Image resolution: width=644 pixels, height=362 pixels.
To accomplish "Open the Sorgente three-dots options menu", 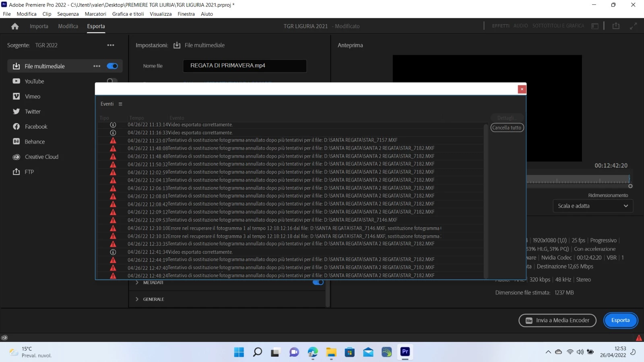I will (x=111, y=45).
